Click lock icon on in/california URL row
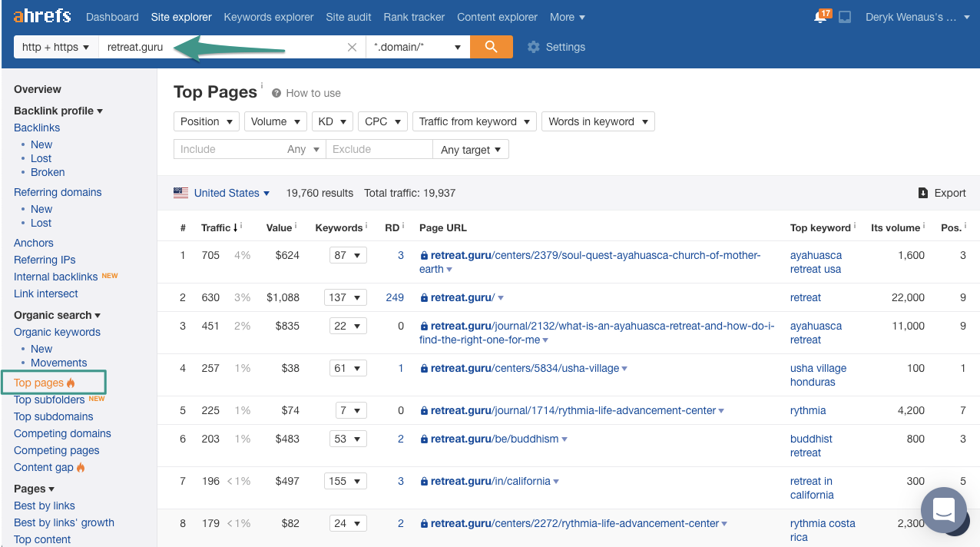 (x=424, y=481)
